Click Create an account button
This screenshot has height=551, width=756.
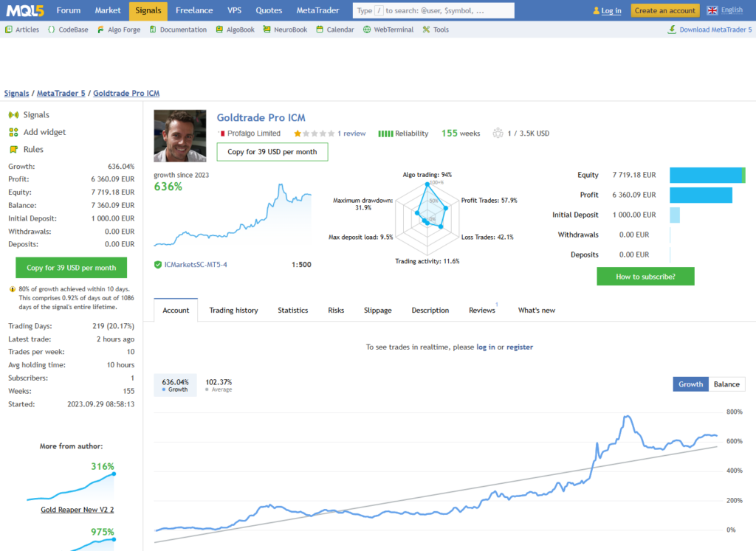pyautogui.click(x=665, y=10)
